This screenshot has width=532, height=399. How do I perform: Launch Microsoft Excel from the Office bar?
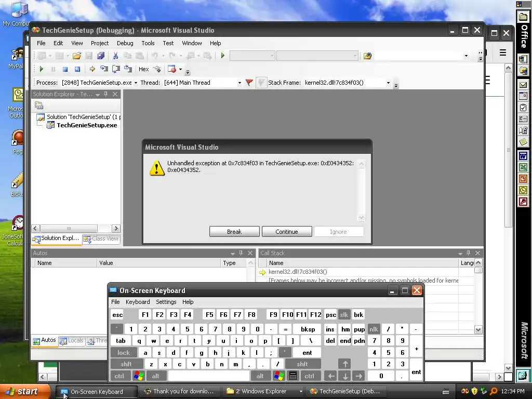(x=523, y=167)
